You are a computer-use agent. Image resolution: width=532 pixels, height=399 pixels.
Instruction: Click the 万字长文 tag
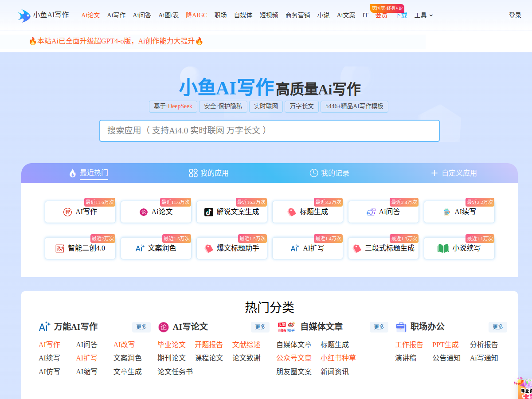[x=301, y=106]
